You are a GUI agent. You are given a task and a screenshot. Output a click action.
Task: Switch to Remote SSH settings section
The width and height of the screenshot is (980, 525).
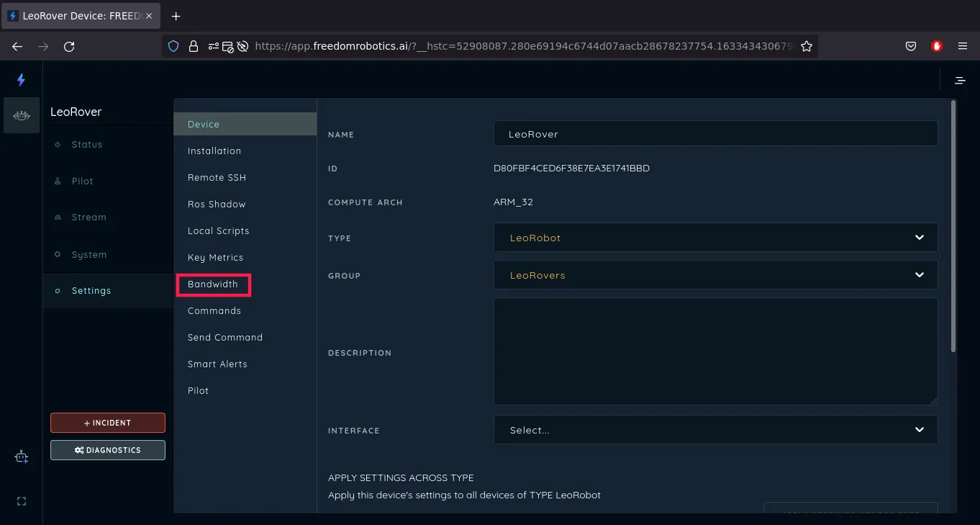pyautogui.click(x=217, y=178)
